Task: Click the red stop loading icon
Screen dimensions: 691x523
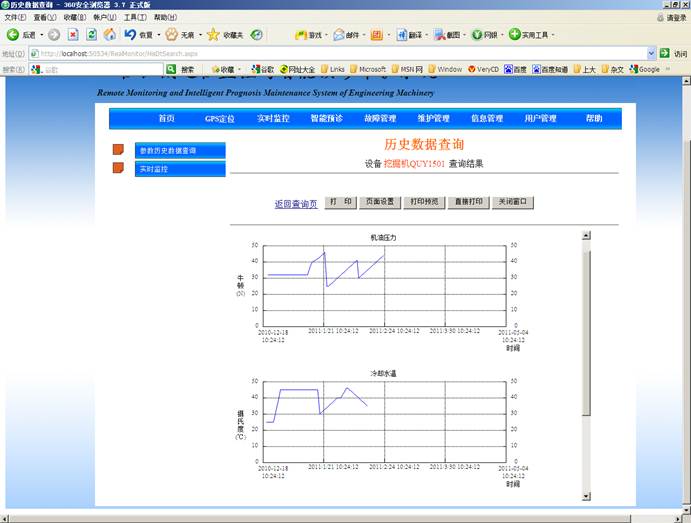Action: click(x=73, y=35)
